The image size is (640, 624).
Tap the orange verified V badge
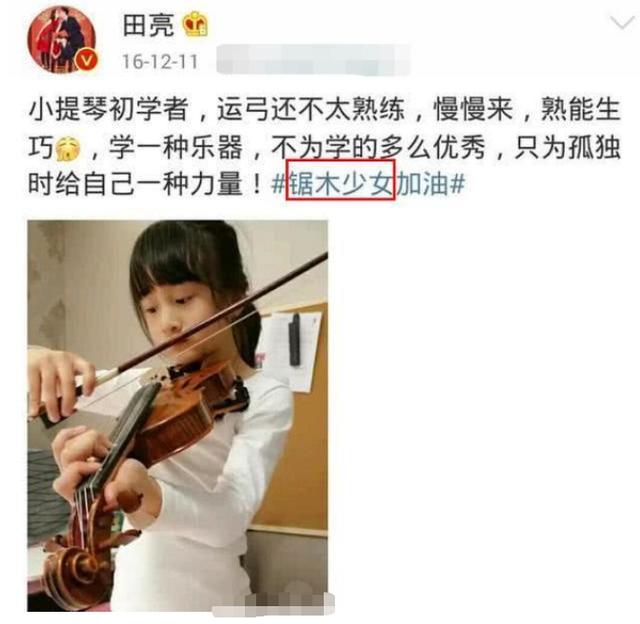87,62
